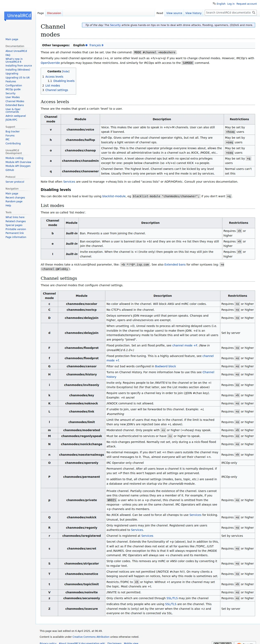Jump to List modes in the Contents box
Viewport: 260px width, 644px height.
pos(52,86)
